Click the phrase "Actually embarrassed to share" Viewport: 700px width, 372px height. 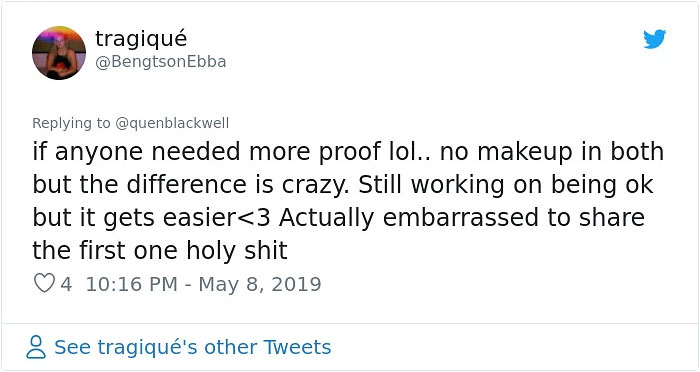pyautogui.click(x=462, y=218)
